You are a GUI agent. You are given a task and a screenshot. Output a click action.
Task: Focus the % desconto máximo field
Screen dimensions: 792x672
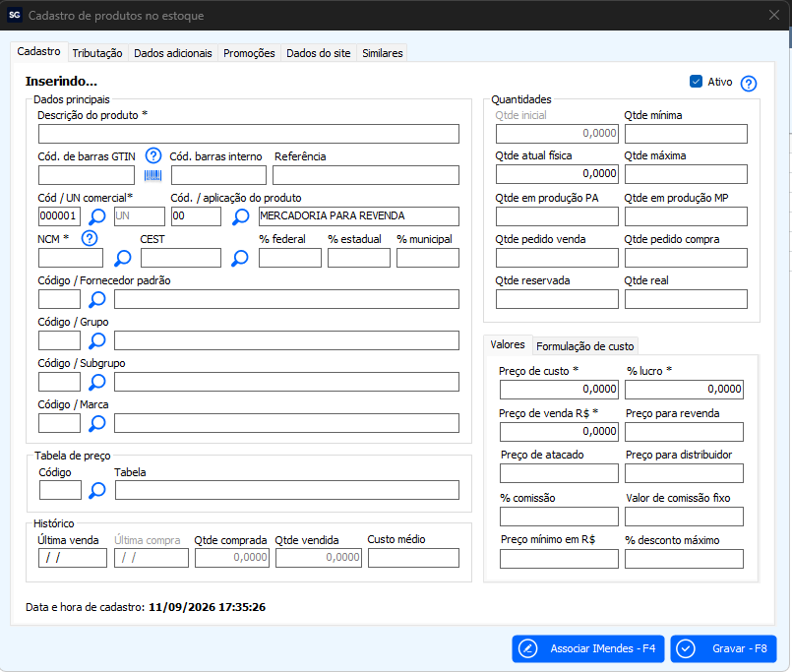point(684,559)
